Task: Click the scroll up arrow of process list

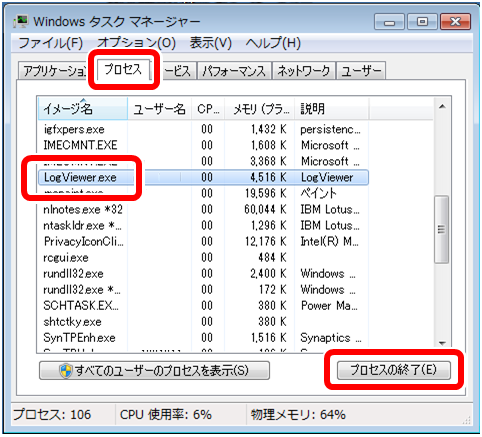Action: (x=442, y=107)
